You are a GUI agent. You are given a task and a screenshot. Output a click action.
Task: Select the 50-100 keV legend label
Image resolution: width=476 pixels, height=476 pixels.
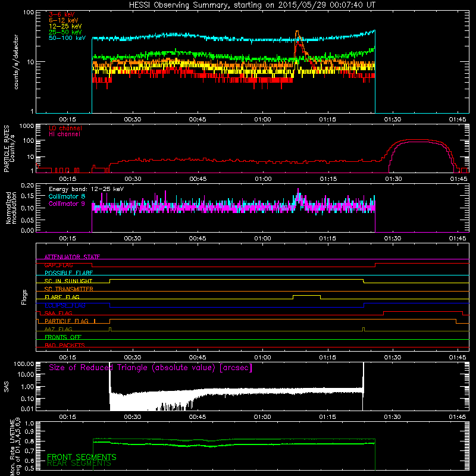click(x=67, y=38)
